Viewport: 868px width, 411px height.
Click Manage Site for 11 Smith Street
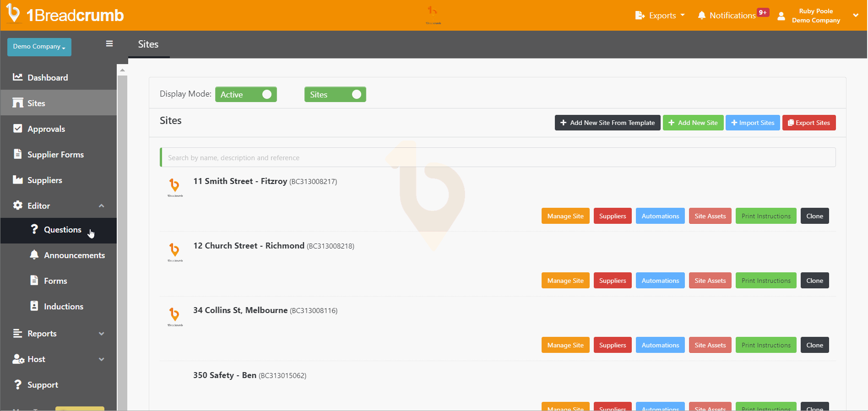click(565, 216)
